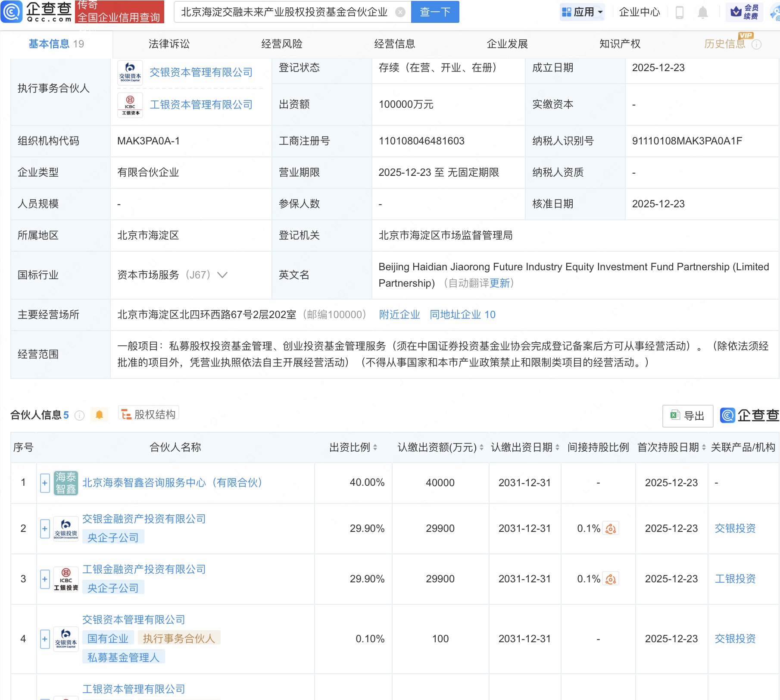Open the notification bell in top bar

click(702, 12)
